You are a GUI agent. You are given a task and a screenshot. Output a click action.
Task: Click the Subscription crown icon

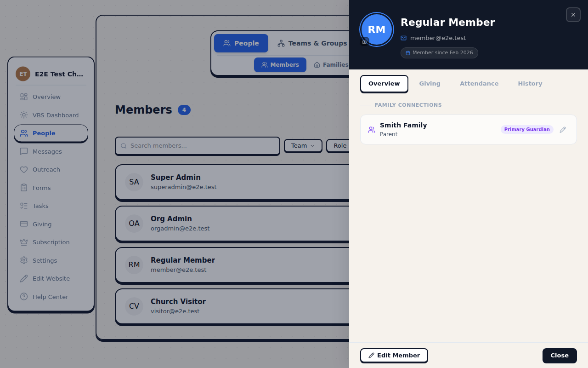tap(24, 242)
